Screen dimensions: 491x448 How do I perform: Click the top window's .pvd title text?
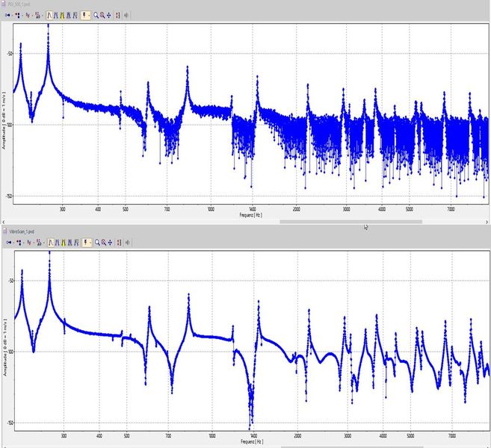[x=19, y=4]
